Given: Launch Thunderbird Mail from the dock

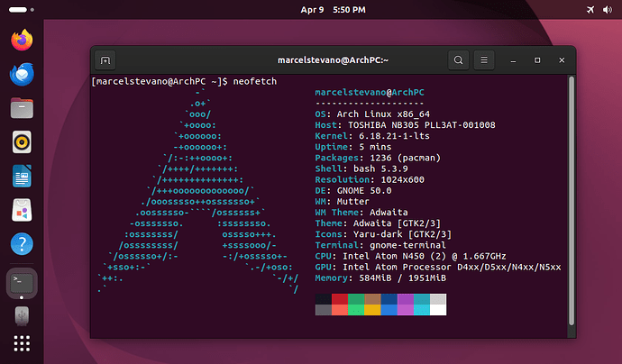Looking at the screenshot, I should 22,74.
